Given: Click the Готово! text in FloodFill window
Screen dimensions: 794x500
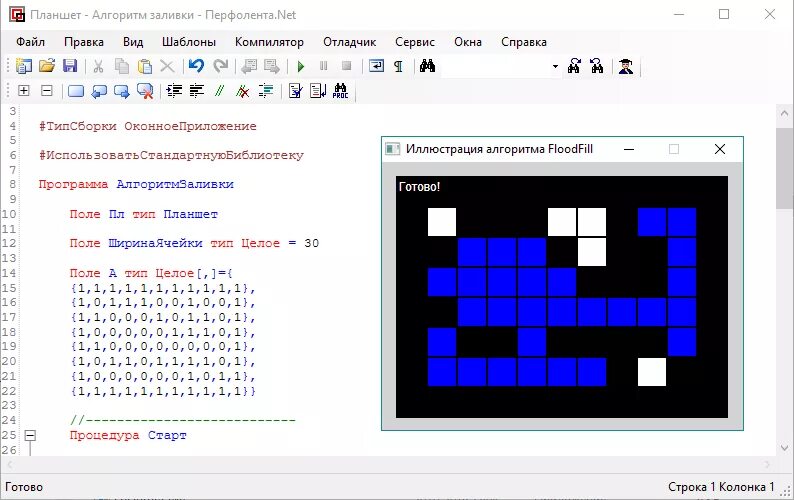Looking at the screenshot, I should pyautogui.click(x=419, y=186).
